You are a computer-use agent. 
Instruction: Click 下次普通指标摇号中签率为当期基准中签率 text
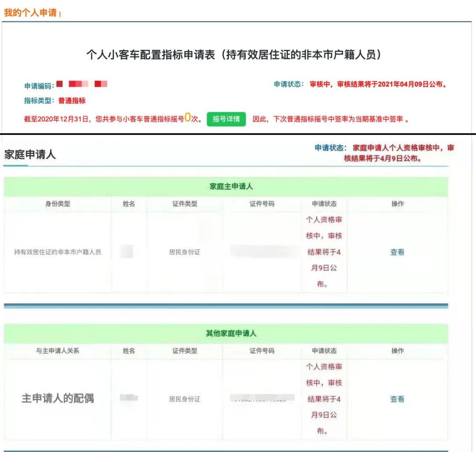click(x=338, y=119)
